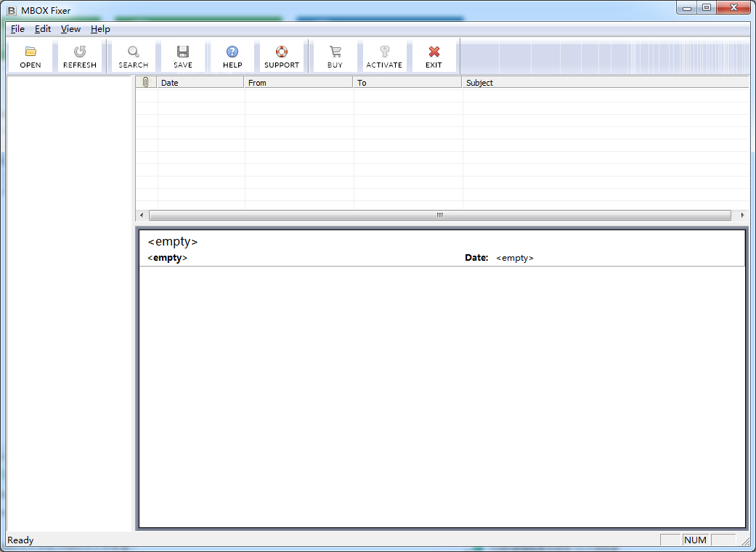The height and width of the screenshot is (552, 756).
Task: Click the HELP question mark icon
Action: pos(232,51)
